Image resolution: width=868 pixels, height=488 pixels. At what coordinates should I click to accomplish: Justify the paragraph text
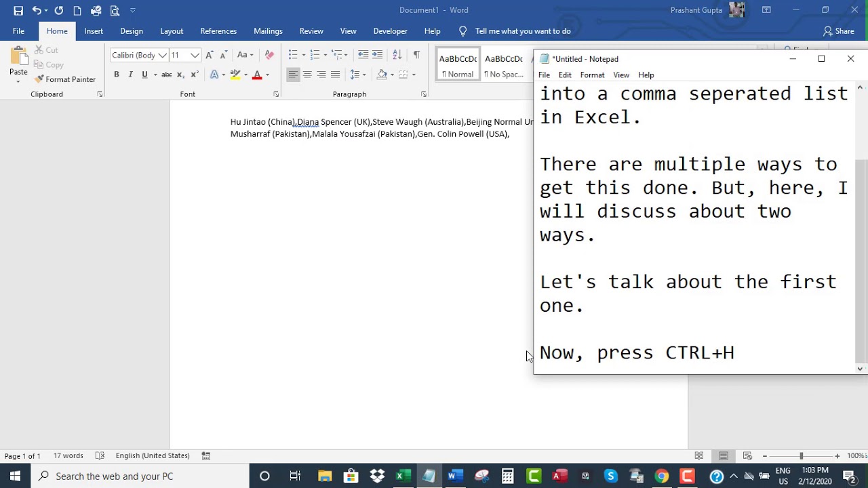coord(336,75)
